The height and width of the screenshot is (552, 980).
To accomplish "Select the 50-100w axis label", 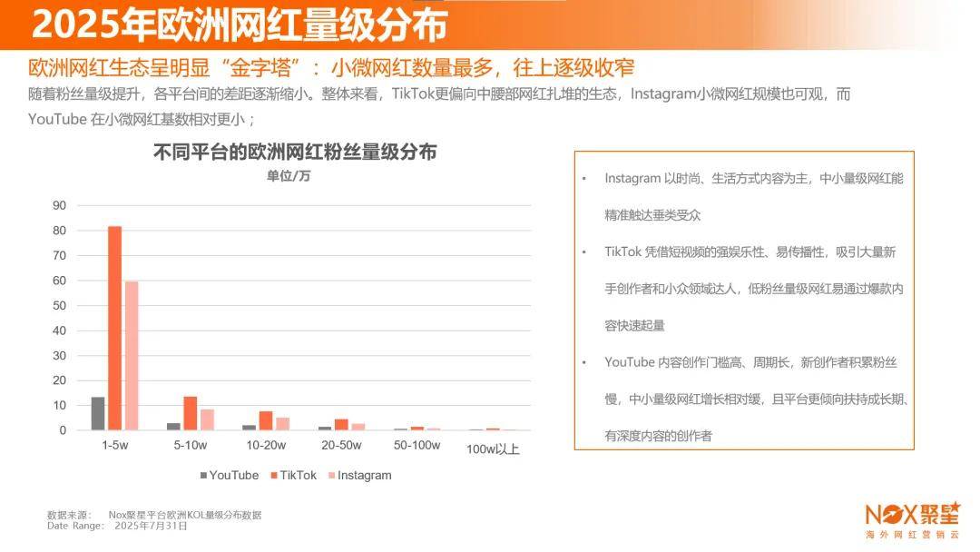I will (x=416, y=446).
